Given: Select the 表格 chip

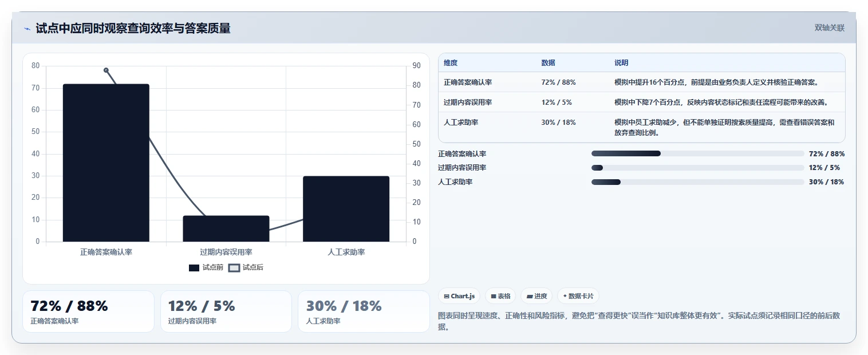Looking at the screenshot, I should (x=500, y=296).
